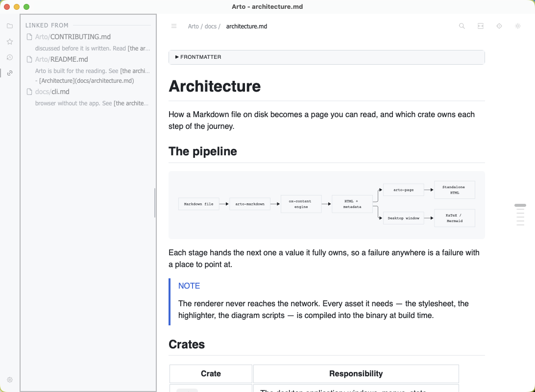Click the 'arto-markdown' diagram node
Screen dimensions: 535x392
[250, 204]
